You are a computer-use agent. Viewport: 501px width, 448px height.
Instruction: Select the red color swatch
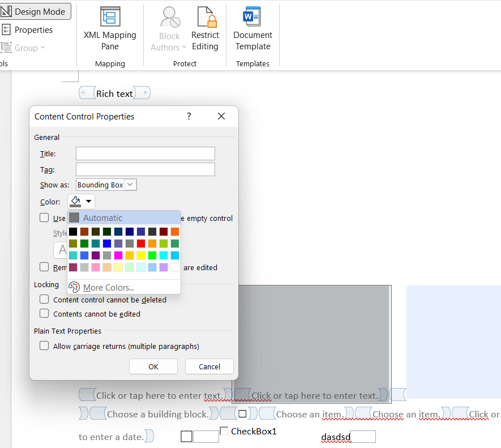coord(140,243)
